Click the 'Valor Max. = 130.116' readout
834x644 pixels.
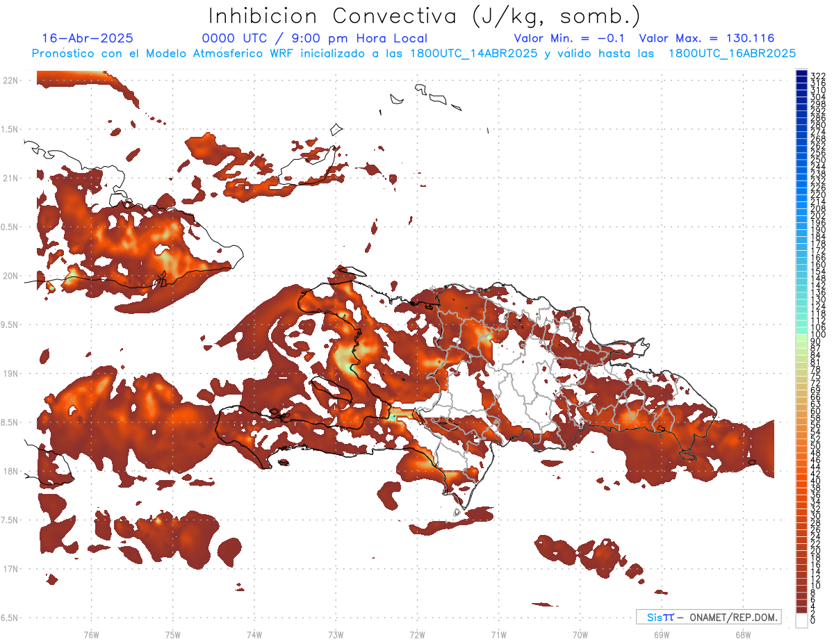pyautogui.click(x=707, y=38)
